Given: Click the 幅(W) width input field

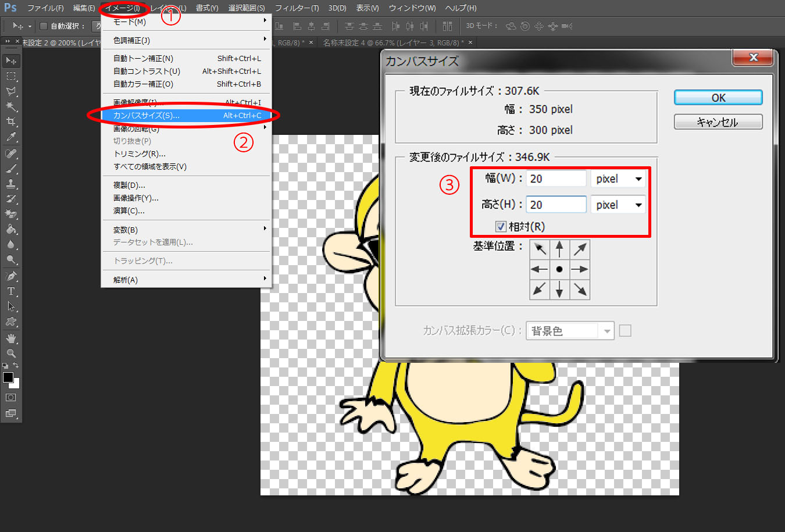Looking at the screenshot, I should (556, 178).
